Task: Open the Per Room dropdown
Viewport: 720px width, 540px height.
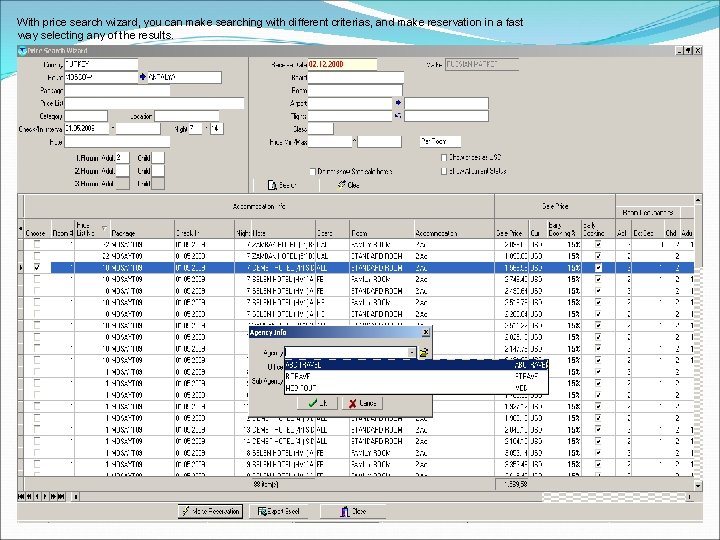Action: point(440,141)
